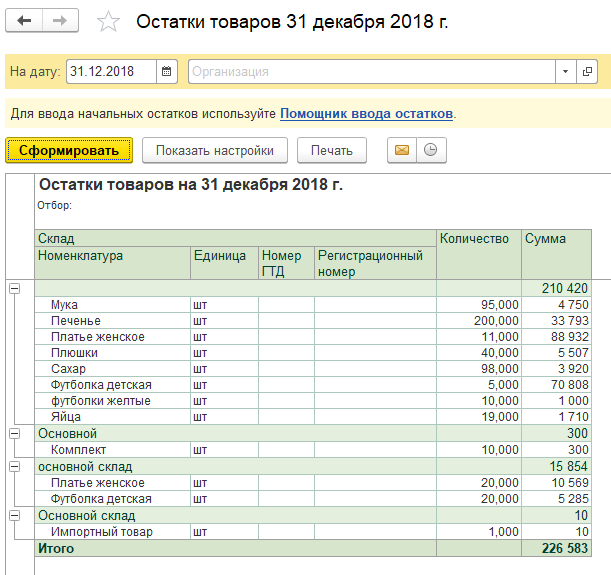Click the Печать button
Viewport: 611px width, 575px height.
(x=332, y=151)
